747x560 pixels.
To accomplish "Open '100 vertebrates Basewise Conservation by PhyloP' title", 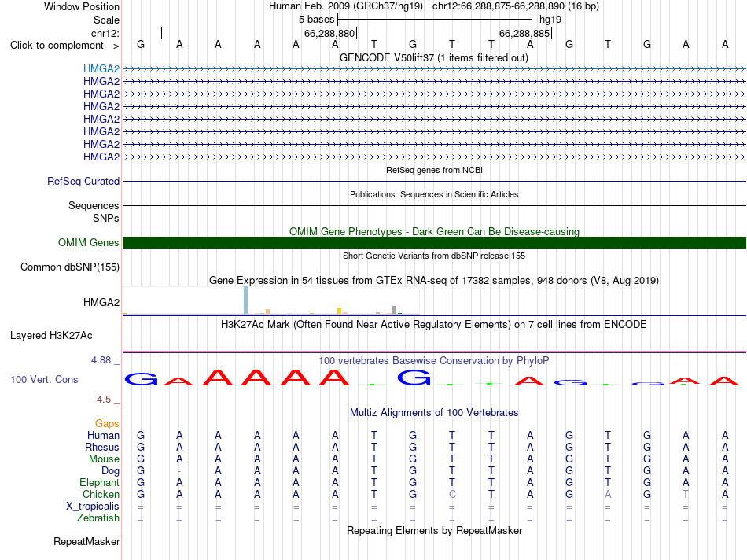I will coord(434,361).
